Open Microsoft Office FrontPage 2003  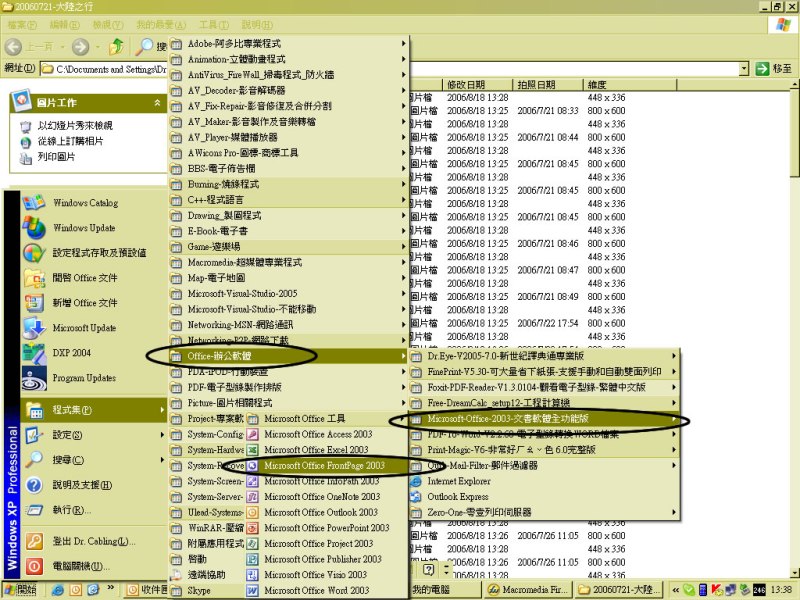coord(324,465)
